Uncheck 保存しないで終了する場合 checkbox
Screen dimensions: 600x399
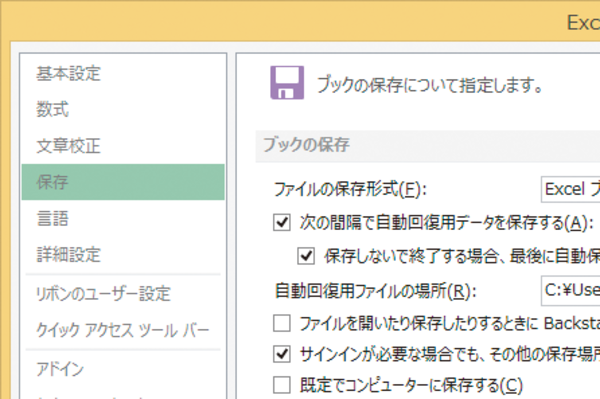307,256
